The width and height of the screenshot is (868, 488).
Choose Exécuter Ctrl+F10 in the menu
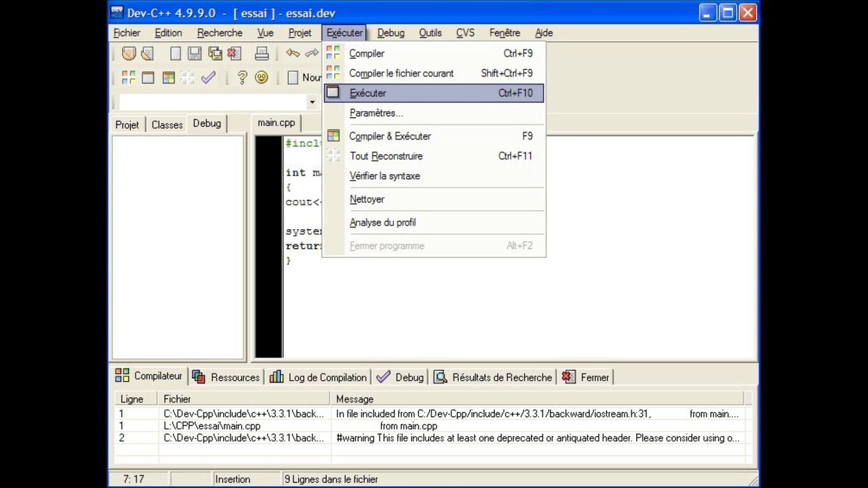coord(434,93)
